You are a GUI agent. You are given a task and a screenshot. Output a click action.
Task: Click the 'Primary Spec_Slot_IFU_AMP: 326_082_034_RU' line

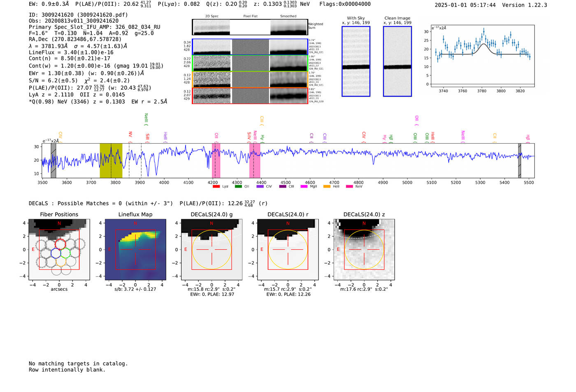pos(95,27)
